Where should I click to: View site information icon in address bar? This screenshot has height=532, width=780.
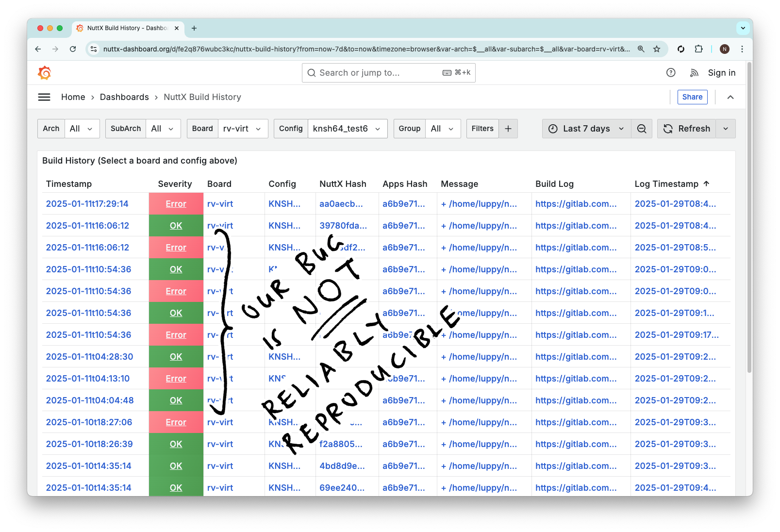(x=94, y=49)
